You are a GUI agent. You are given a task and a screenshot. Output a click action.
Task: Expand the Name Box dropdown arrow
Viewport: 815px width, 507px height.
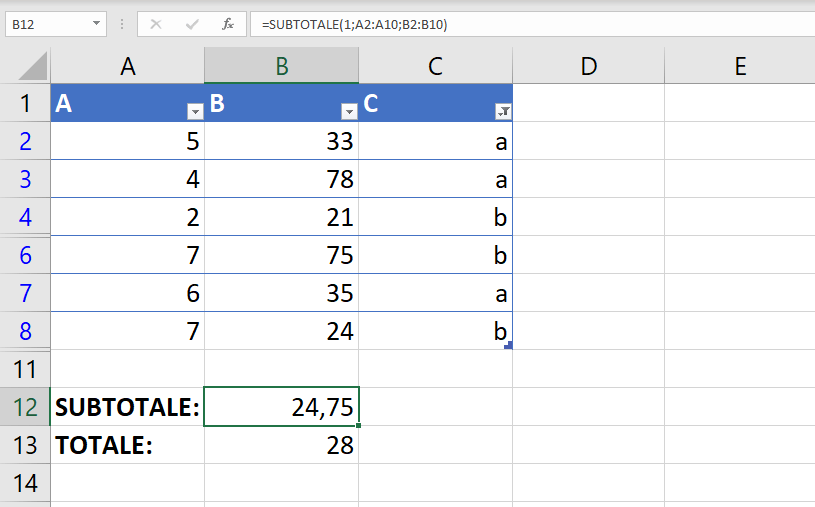(96, 24)
